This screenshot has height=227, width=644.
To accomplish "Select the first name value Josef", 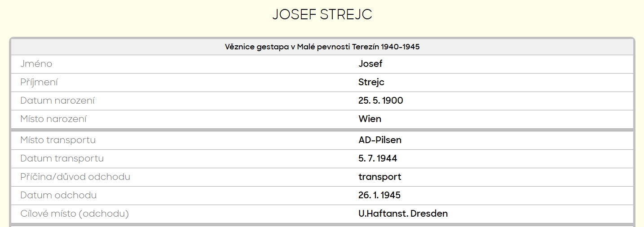I will coord(370,64).
